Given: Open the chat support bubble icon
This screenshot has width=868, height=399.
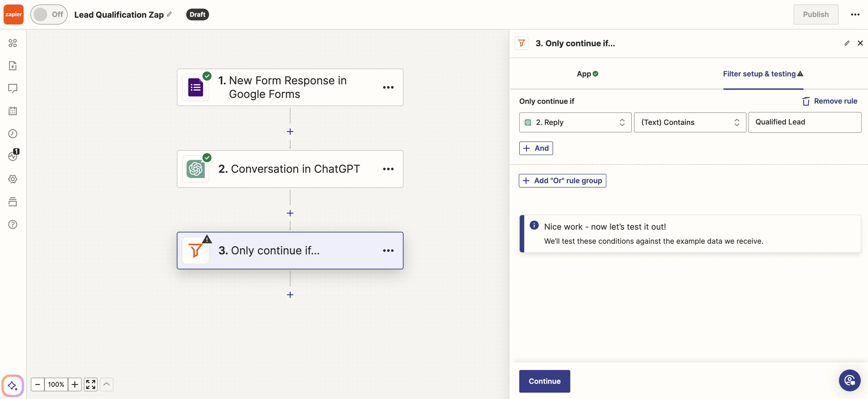Looking at the screenshot, I should point(849,380).
